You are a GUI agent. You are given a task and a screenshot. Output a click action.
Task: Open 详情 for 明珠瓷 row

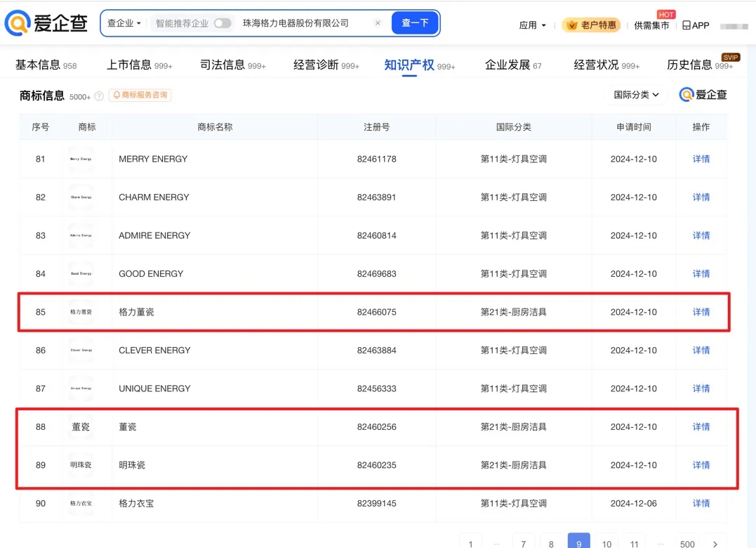click(x=701, y=465)
